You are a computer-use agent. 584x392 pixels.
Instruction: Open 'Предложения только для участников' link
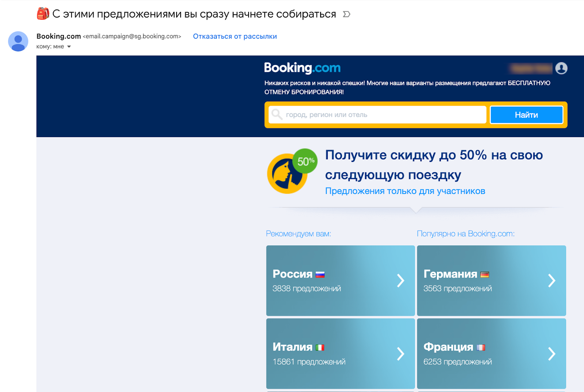click(405, 191)
